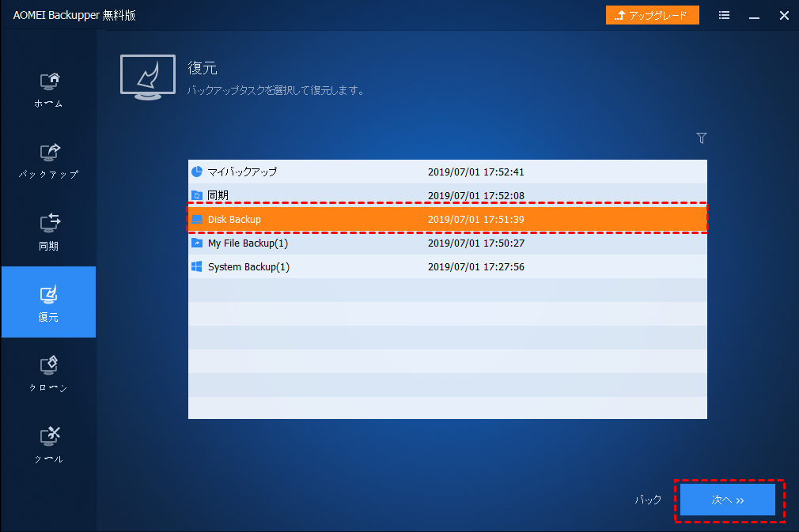Viewport: 799px width, 532px height.
Task: Click the Windows logo icon beside System Backup(1)
Action: tap(197, 266)
